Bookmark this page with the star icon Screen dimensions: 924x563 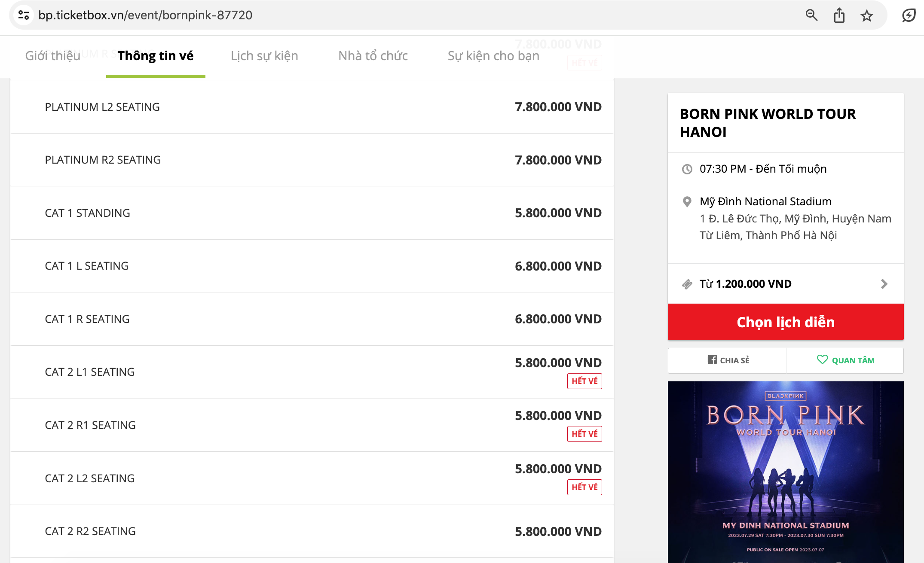pos(866,16)
